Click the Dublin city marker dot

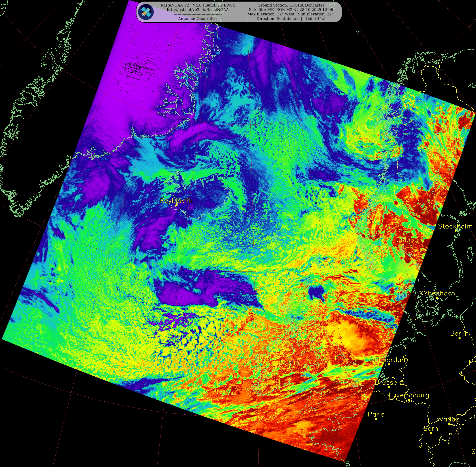pos(290,367)
